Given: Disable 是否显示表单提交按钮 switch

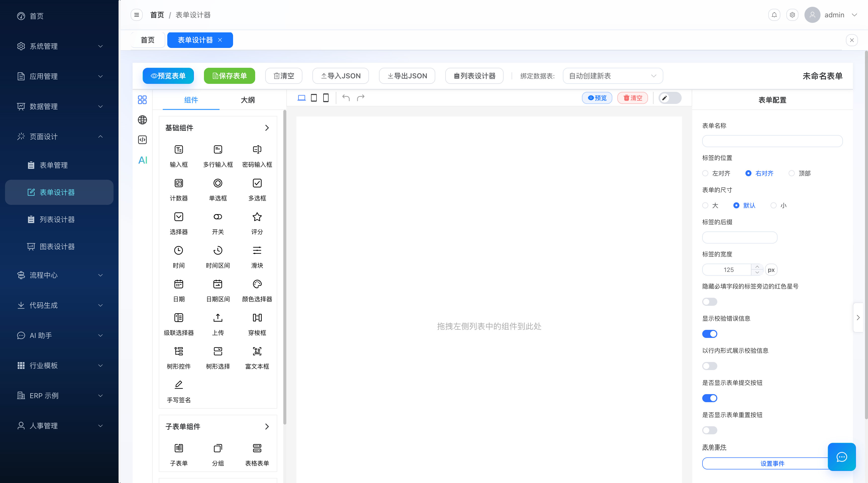Looking at the screenshot, I should (x=710, y=398).
